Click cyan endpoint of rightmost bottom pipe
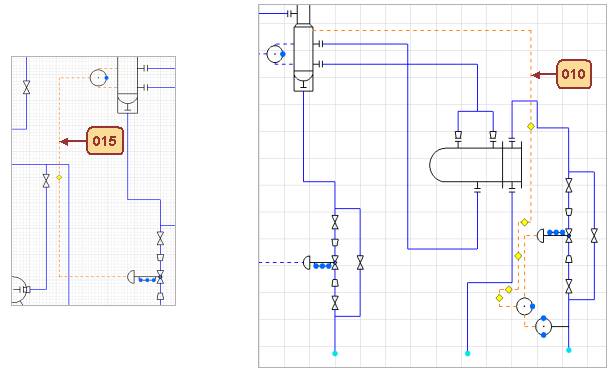613x369 pixels. click(568, 350)
